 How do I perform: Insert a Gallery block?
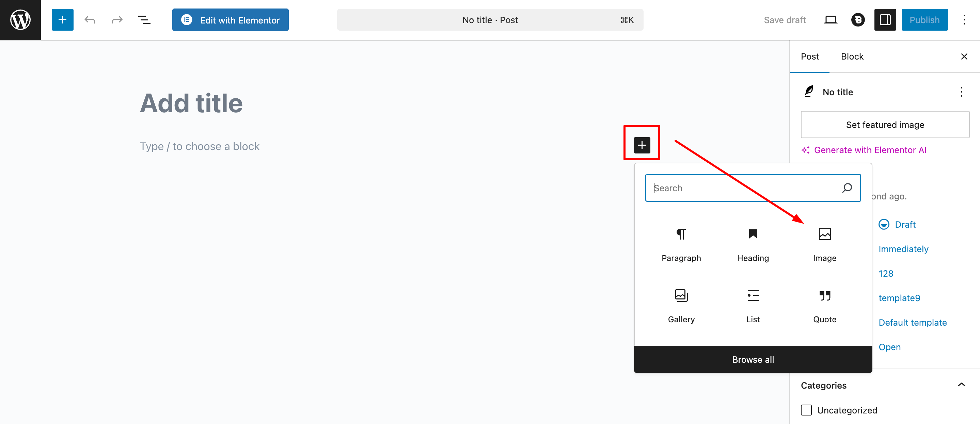(681, 305)
